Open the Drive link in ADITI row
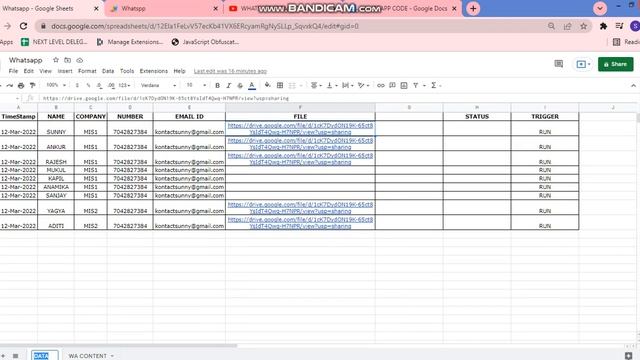 tap(300, 222)
